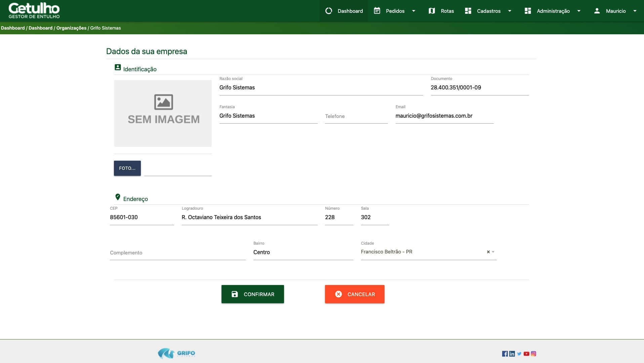Open the Twitter link in footer
The width and height of the screenshot is (644, 363).
(x=519, y=354)
